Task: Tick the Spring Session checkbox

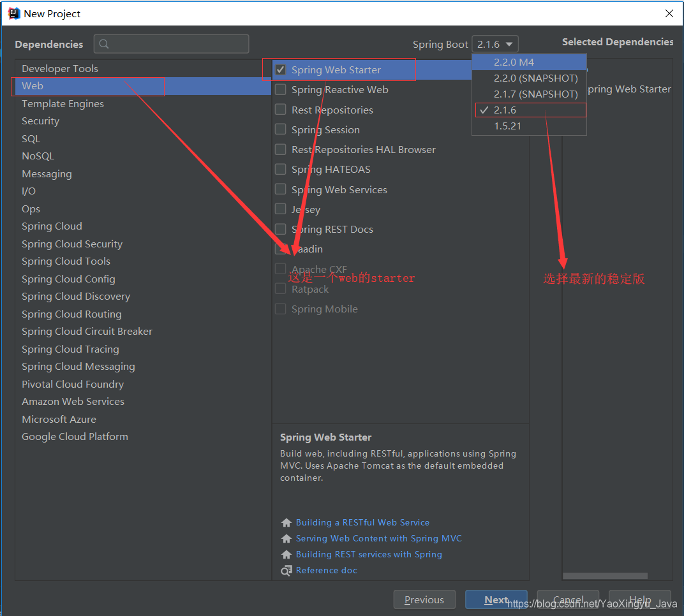Action: coord(281,129)
